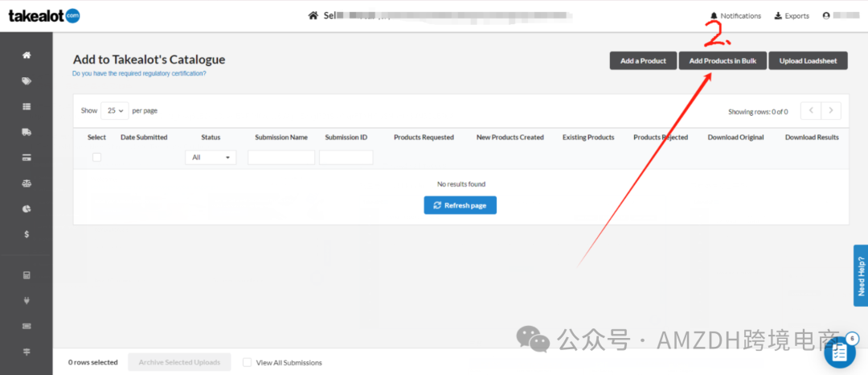Open the home icon in the sidebar
Viewport: 868px width, 375px height.
pos(26,56)
